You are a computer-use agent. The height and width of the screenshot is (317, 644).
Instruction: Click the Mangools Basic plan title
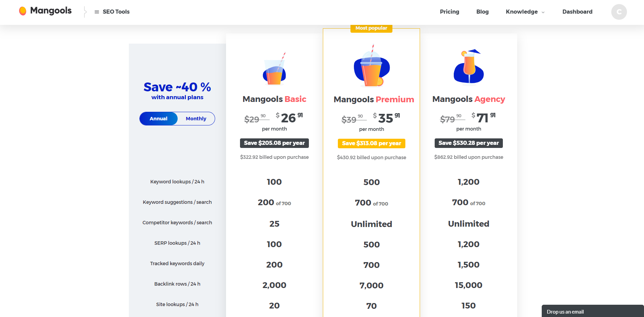[x=274, y=99]
